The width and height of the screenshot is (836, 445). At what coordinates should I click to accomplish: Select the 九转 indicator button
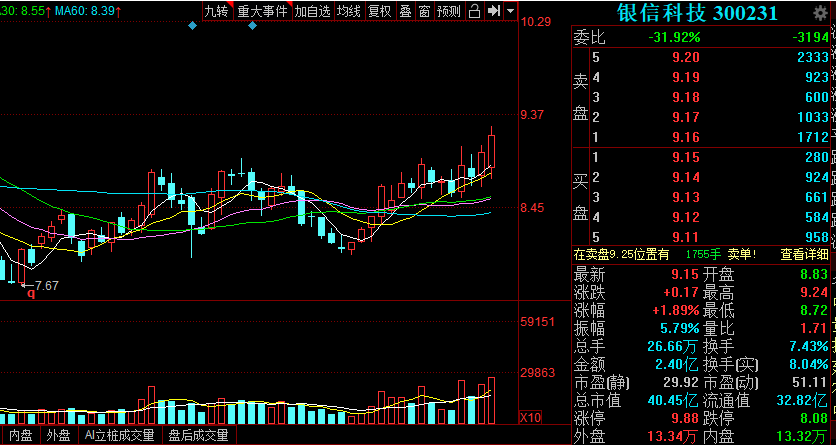point(216,11)
